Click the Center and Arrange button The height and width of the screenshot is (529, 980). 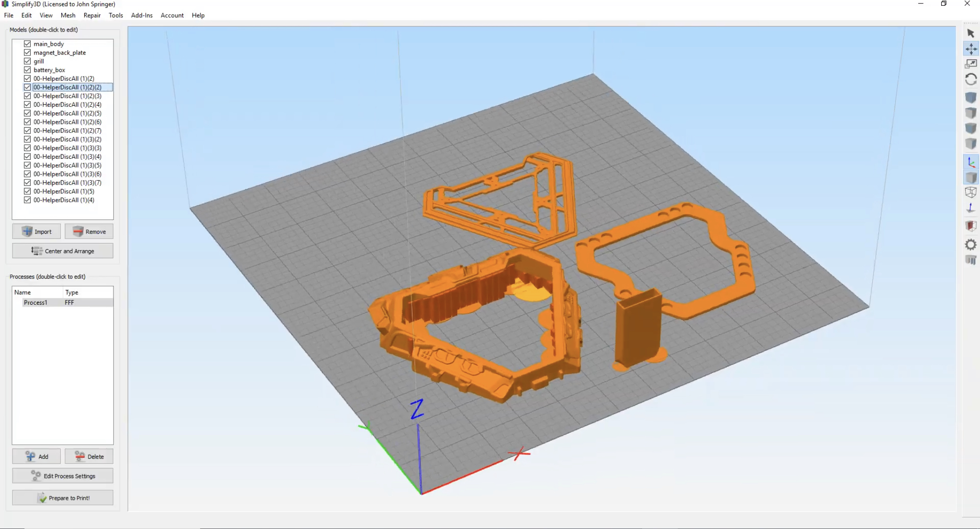(63, 251)
